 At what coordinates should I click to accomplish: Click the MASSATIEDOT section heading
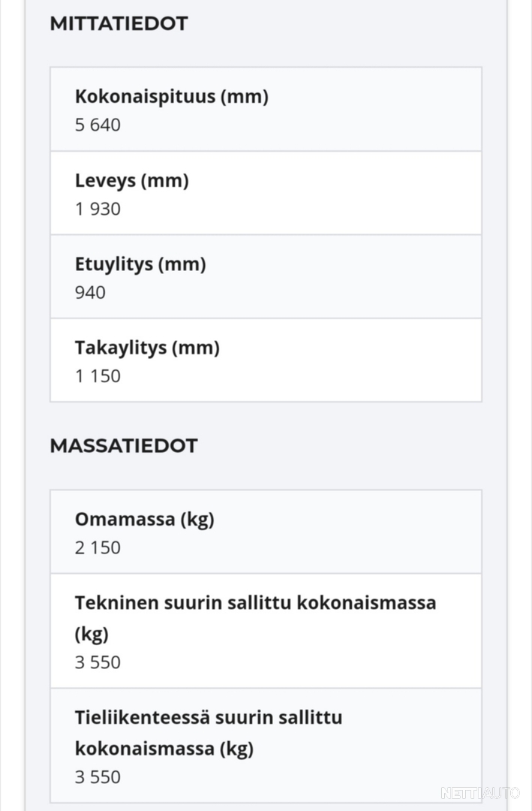[x=124, y=446]
